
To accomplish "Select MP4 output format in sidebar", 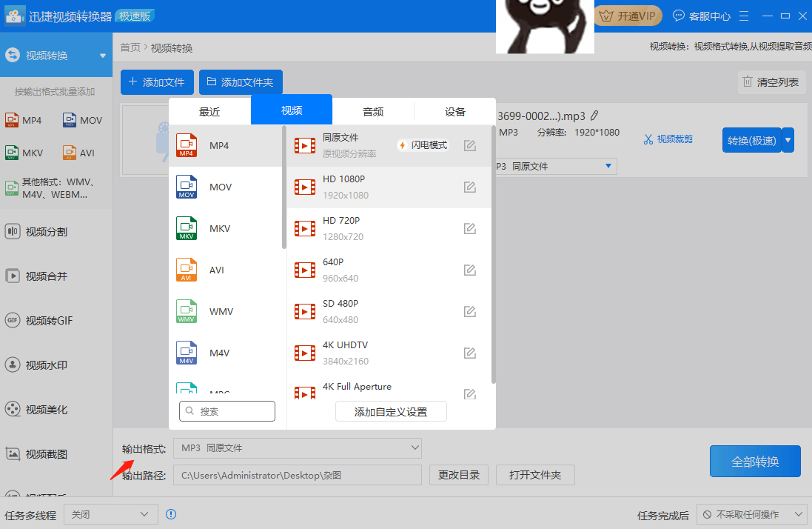I will [x=24, y=119].
